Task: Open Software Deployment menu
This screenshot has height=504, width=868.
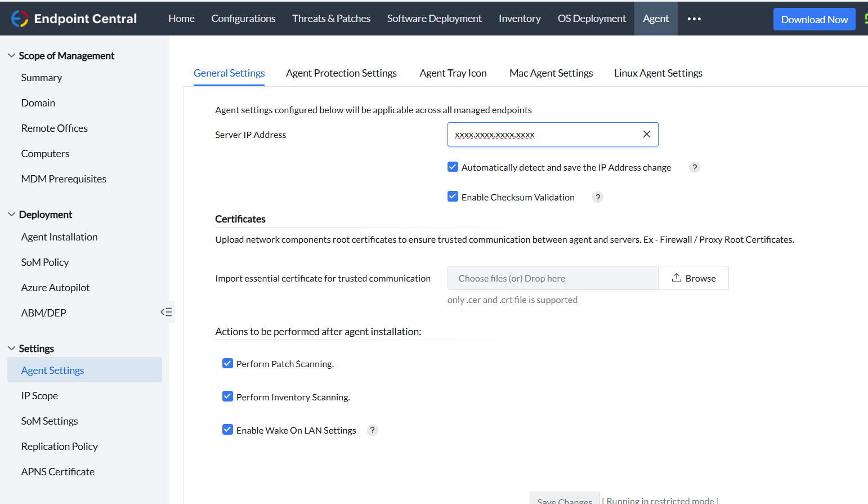Action: click(434, 19)
